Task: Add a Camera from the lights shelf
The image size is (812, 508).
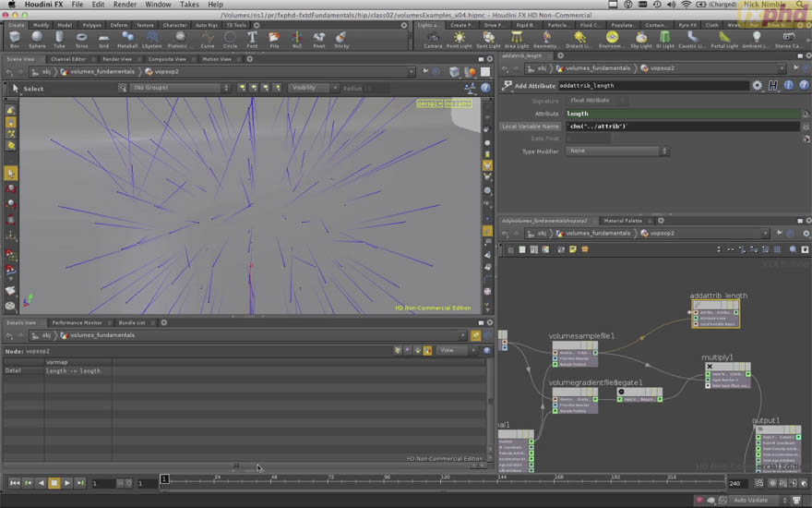Action: point(433,39)
